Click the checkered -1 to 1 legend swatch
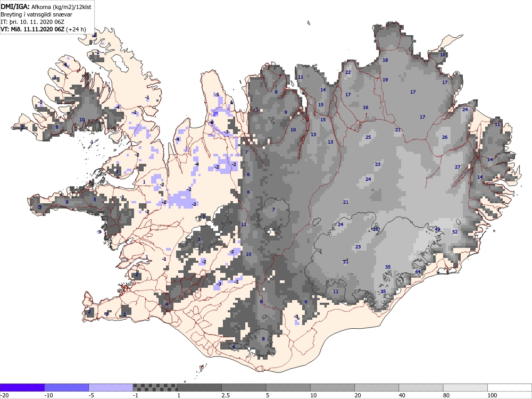The width and height of the screenshot is (532, 399). (x=155, y=387)
